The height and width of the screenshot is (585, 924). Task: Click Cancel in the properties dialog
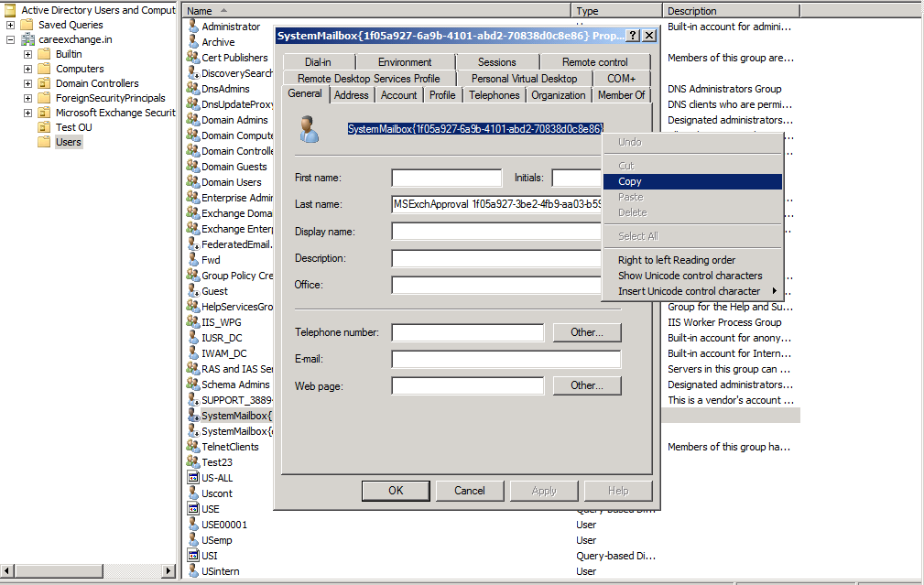(470, 491)
